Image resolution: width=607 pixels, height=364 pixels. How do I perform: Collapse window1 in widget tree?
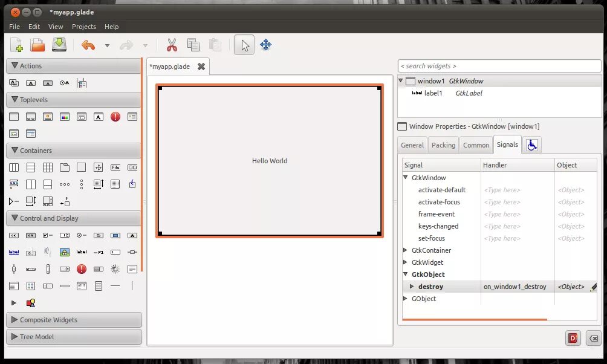[401, 80]
